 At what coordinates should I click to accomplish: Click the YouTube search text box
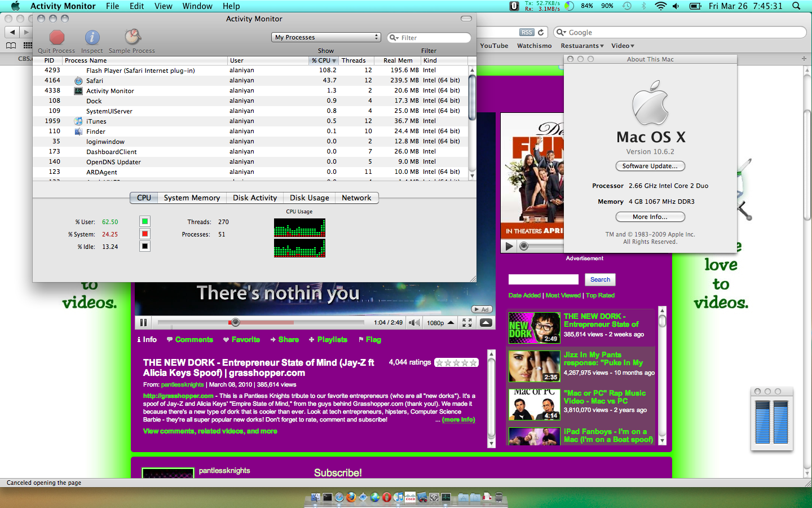[x=544, y=279]
